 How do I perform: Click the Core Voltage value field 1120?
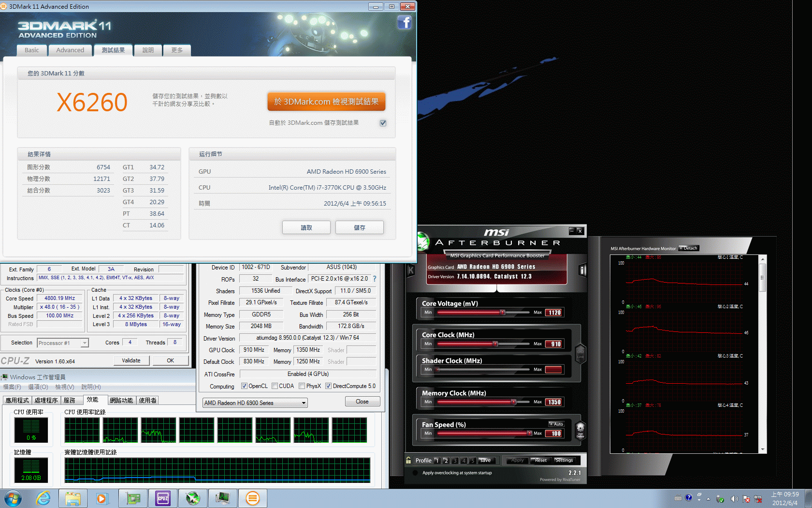click(x=554, y=313)
